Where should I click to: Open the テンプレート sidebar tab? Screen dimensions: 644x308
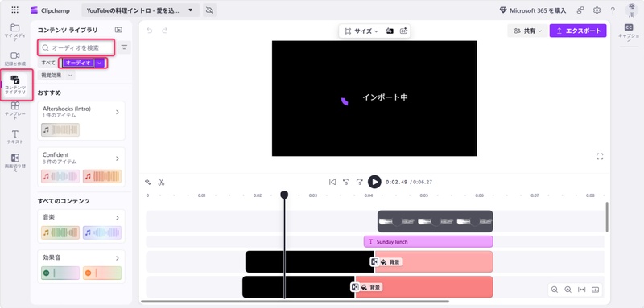15,111
